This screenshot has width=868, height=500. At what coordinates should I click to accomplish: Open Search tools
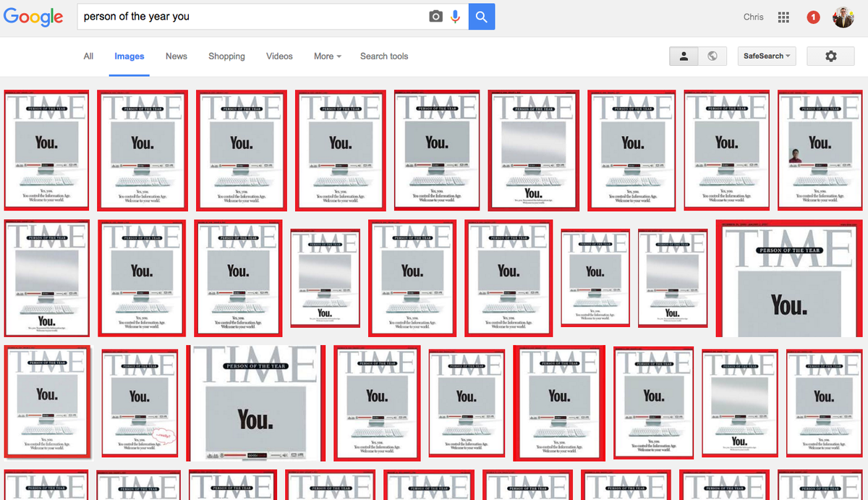(384, 56)
